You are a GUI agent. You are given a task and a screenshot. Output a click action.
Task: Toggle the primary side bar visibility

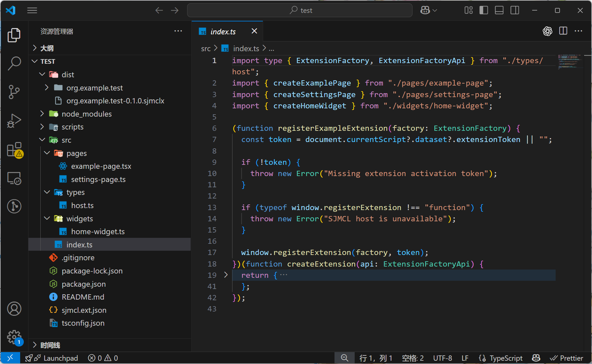point(484,10)
